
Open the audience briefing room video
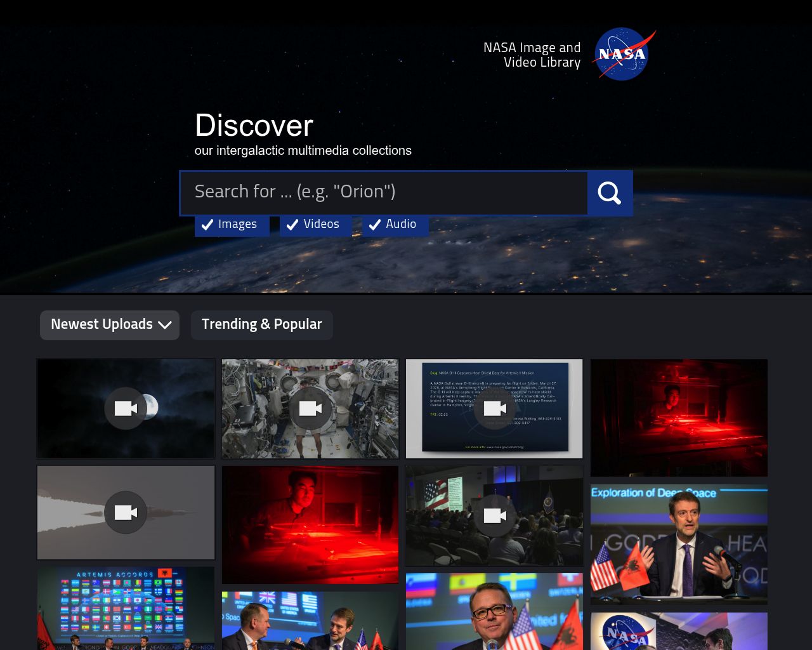(494, 516)
